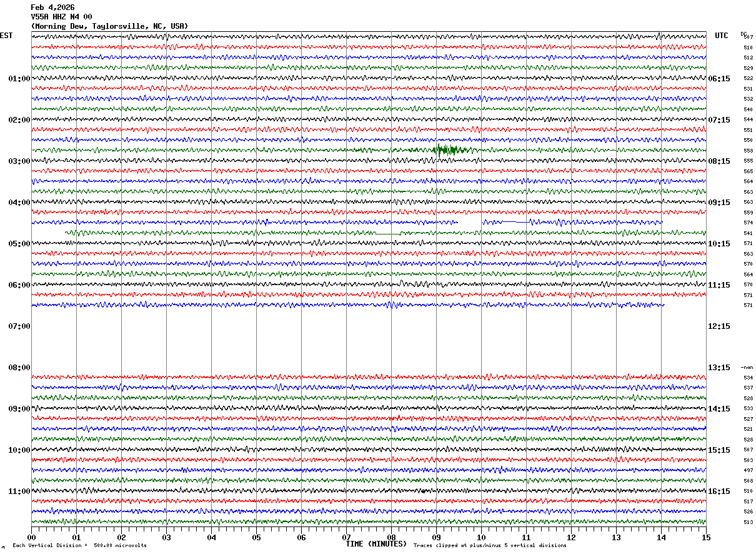Click the 11:00 EST time label
This screenshot has height=554, width=756.
coord(19,491)
